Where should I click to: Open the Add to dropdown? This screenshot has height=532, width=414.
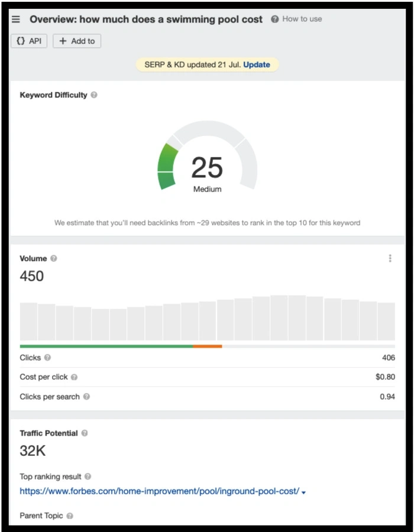coord(77,41)
